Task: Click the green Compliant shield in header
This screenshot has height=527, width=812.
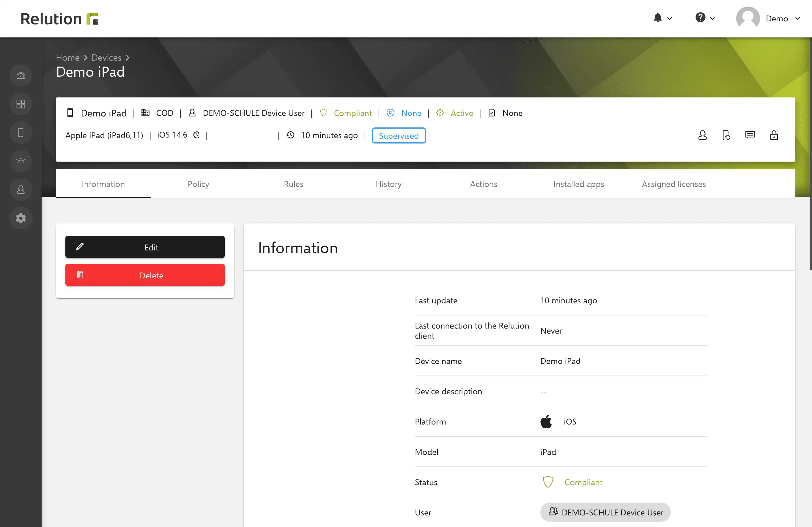Action: click(323, 113)
